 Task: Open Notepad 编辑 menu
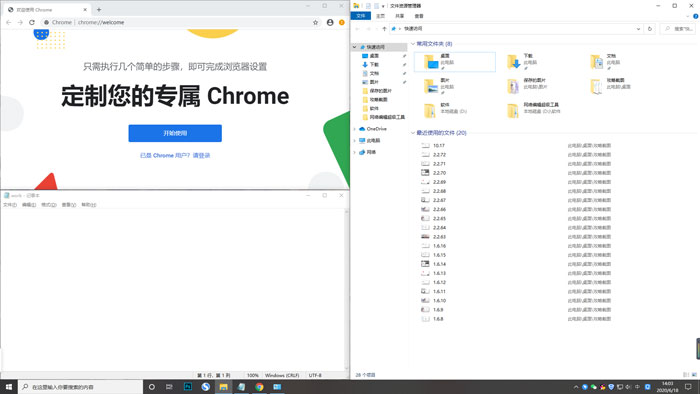[x=29, y=205]
